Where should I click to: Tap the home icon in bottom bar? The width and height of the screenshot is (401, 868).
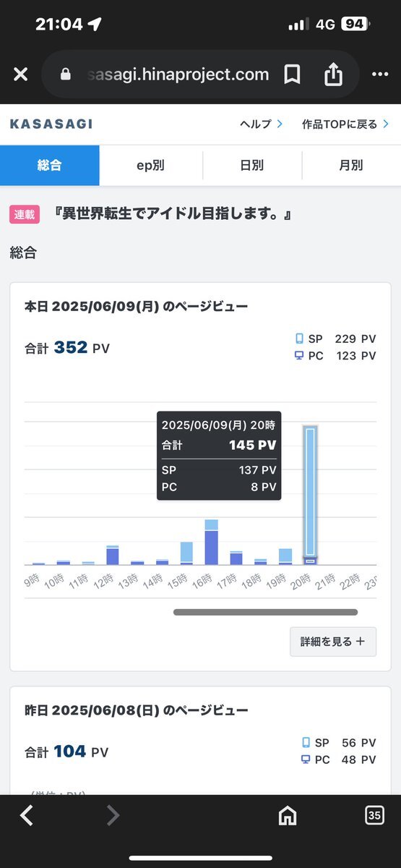click(x=288, y=815)
